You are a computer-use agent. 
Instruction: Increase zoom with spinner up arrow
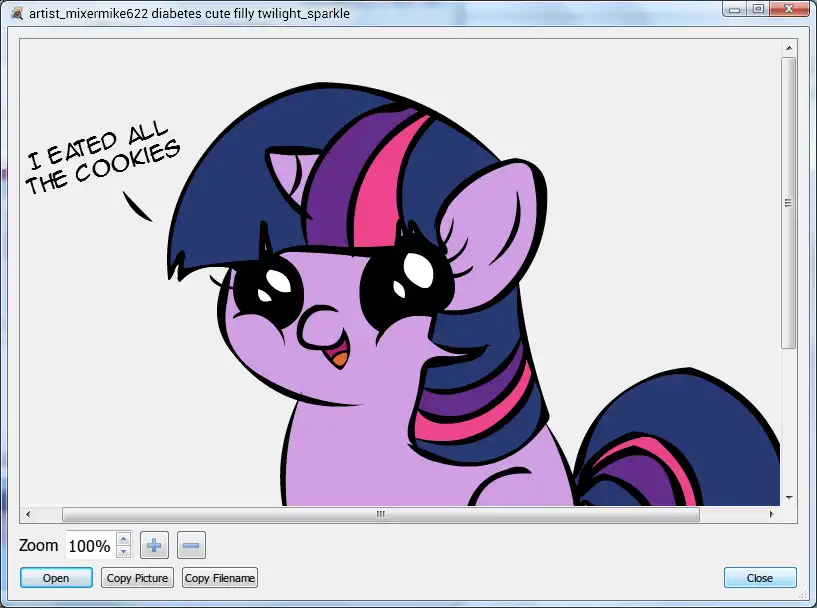[123, 539]
